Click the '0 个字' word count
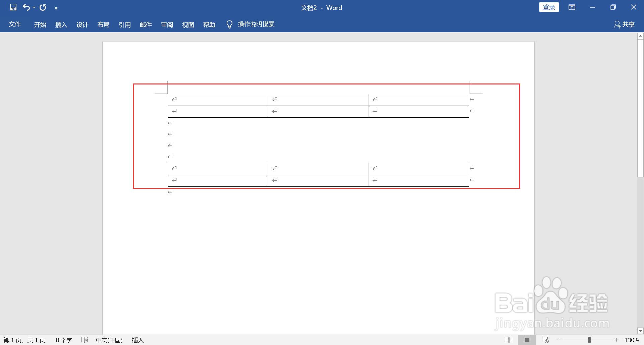The height and width of the screenshot is (345, 644). click(64, 340)
